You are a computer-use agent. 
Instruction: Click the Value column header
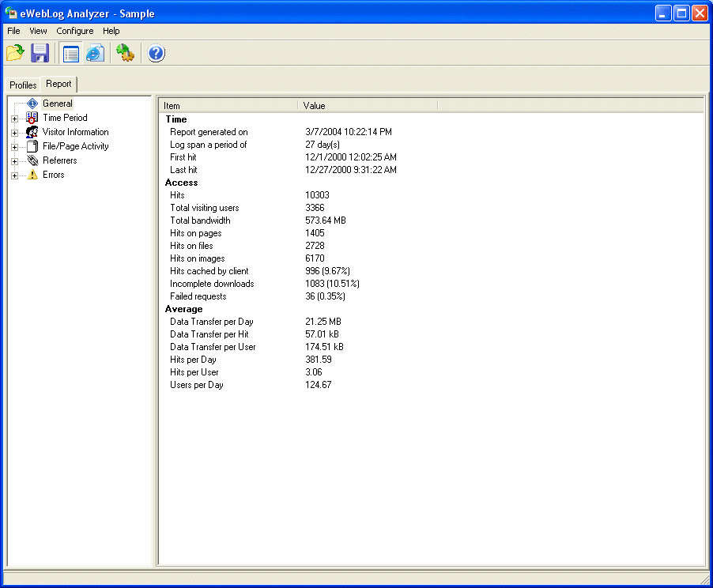coord(368,105)
